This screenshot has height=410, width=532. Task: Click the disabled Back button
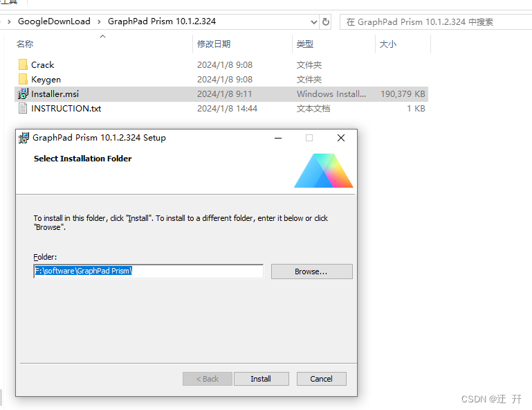pos(207,379)
